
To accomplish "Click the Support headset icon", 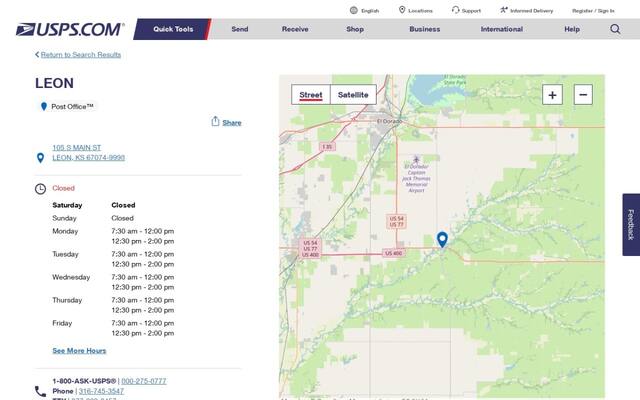I will pos(456,10).
